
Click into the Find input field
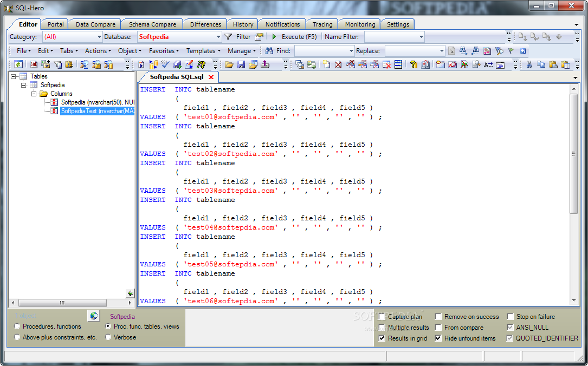tap(321, 50)
